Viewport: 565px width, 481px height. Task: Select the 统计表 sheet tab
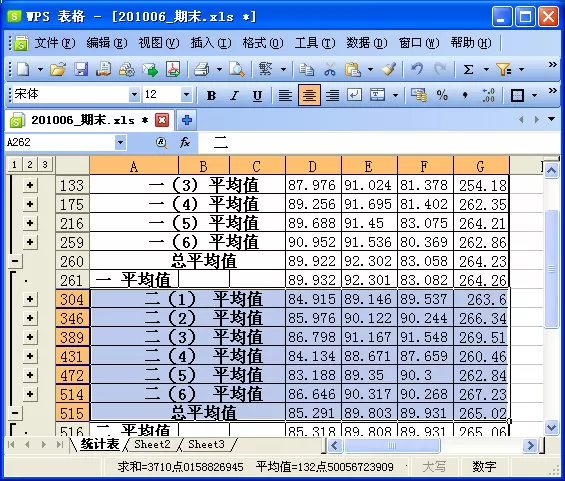[100, 444]
